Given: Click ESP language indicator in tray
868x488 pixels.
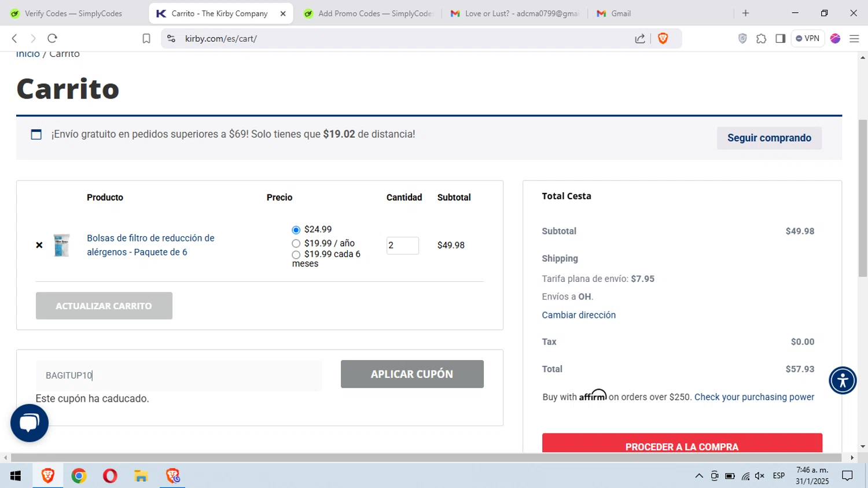Looking at the screenshot, I should (x=779, y=476).
